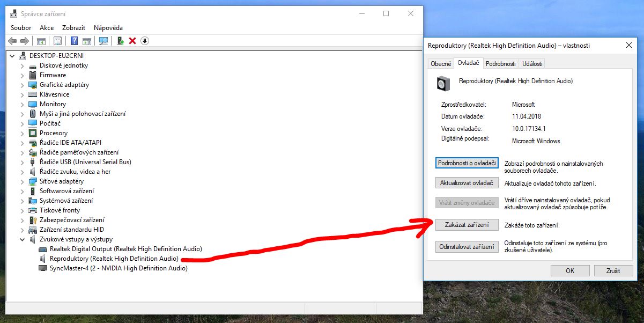
Task: Click Microsoft Windows digital signer text
Action: 536,141
